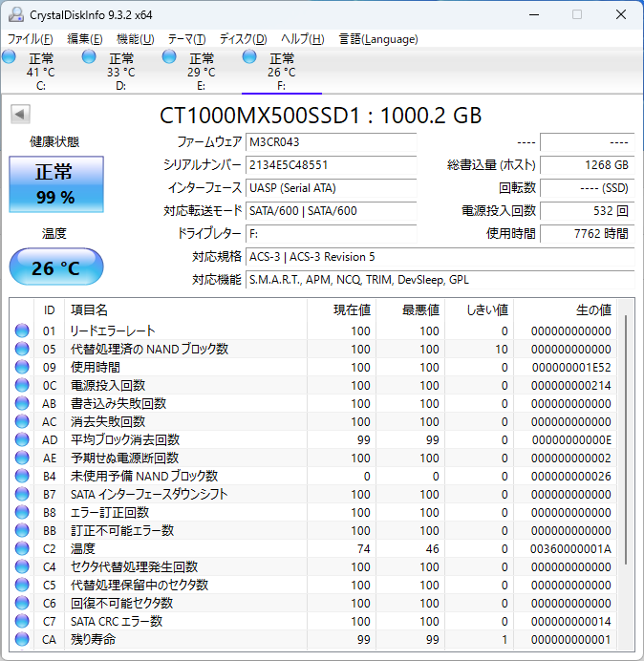
Task: Click status orb for SATA インターフェースダウンシフト row
Action: (22, 494)
